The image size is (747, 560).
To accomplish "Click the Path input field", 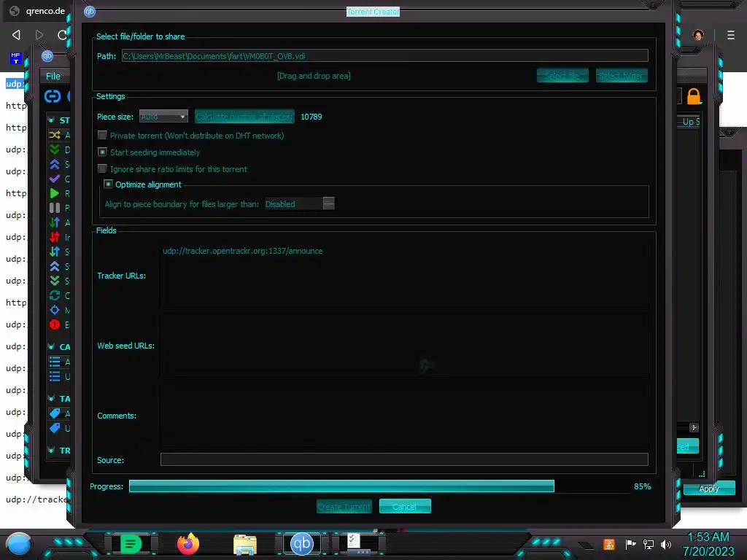I will [x=385, y=55].
